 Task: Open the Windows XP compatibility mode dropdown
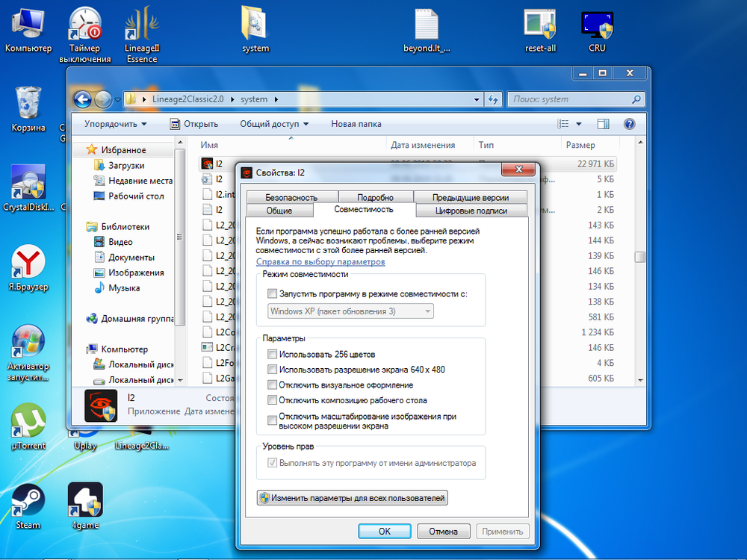(x=428, y=311)
